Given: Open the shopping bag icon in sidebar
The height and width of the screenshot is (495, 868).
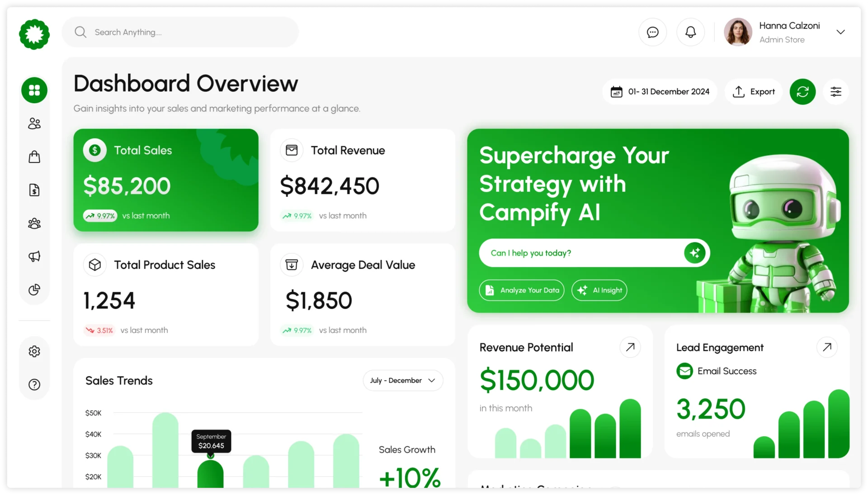Looking at the screenshot, I should coord(34,157).
